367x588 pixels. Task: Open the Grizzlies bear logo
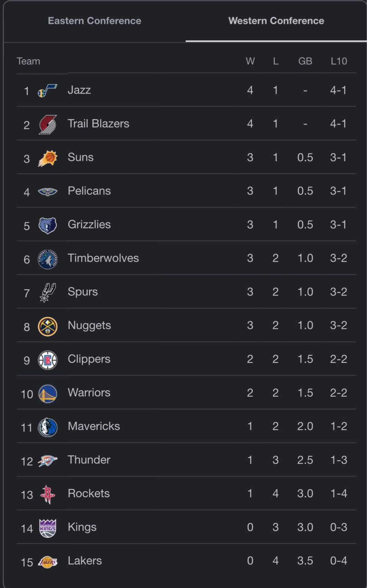click(x=47, y=225)
